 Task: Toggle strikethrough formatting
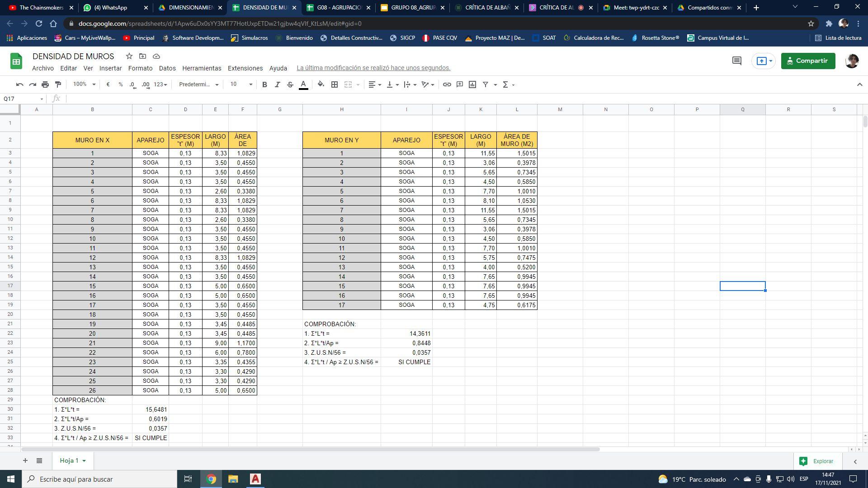tap(290, 84)
